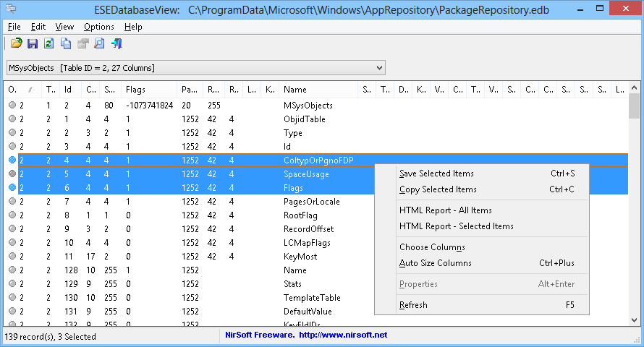Open the Options menu
The width and height of the screenshot is (644, 347).
99,27
